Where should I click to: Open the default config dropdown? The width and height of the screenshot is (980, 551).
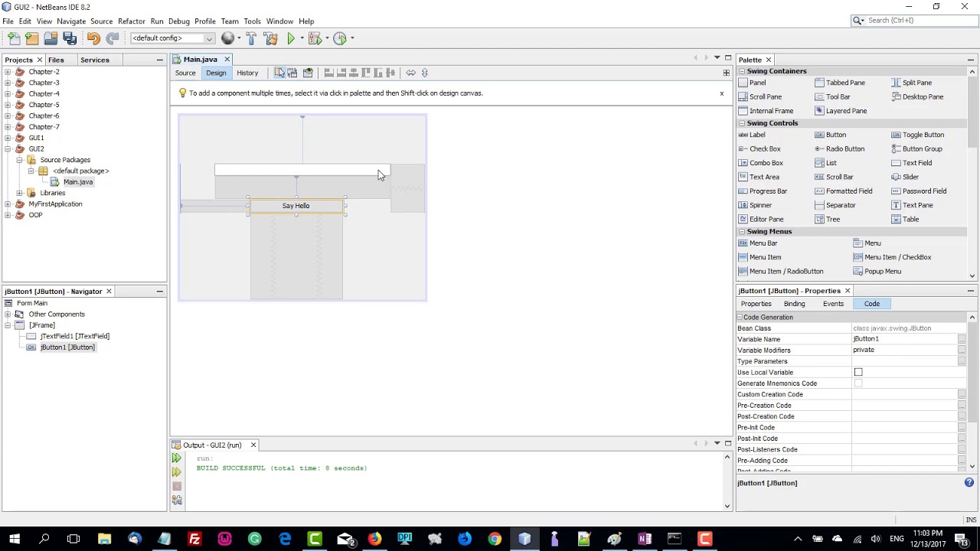click(x=173, y=38)
